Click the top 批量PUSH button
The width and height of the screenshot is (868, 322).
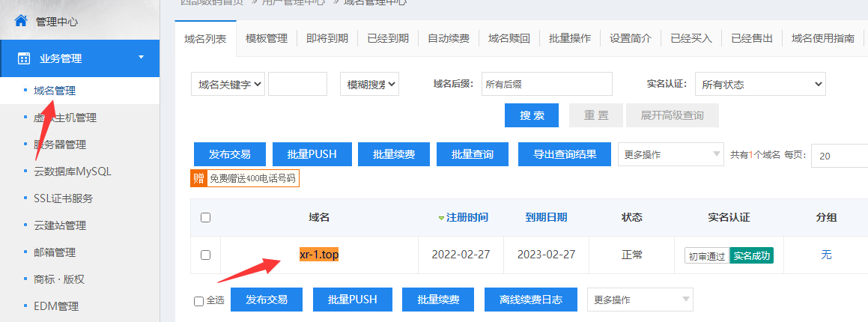coord(312,154)
